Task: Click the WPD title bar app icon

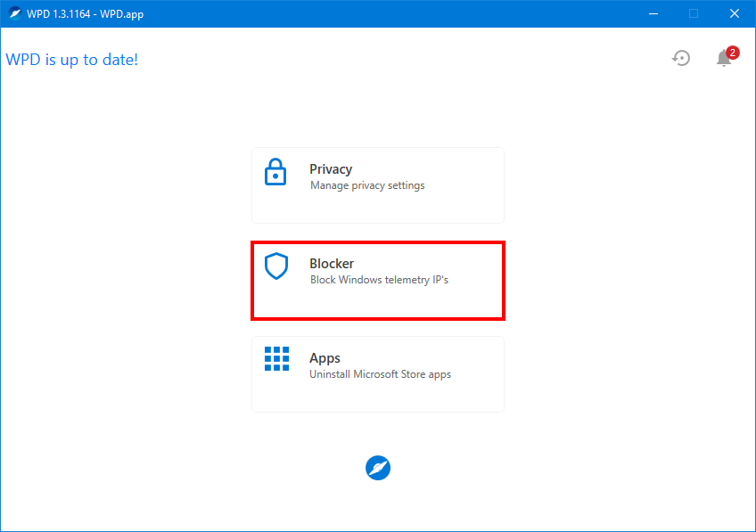Action: pos(15,13)
